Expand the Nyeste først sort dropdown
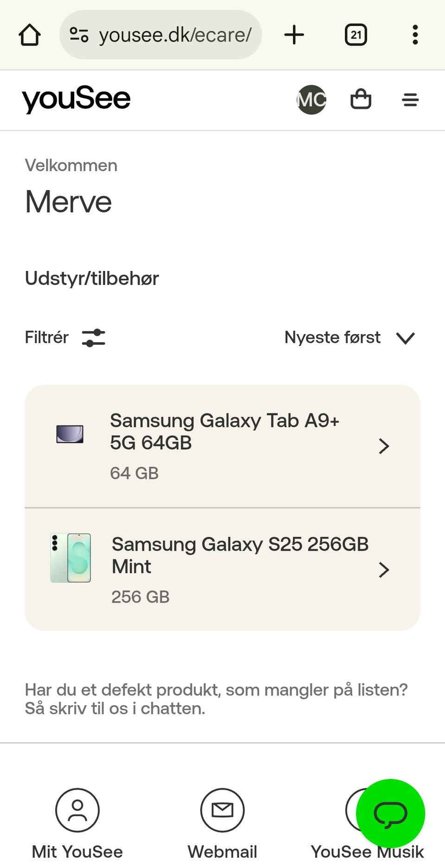Image resolution: width=445 pixels, height=868 pixels. tap(350, 337)
